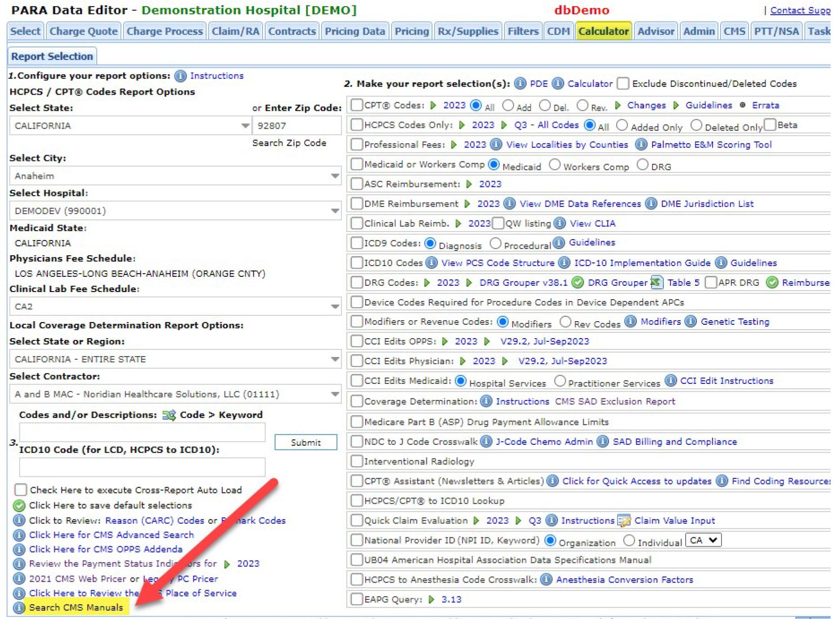The width and height of the screenshot is (840, 619).
Task: Open the Select Contractor dropdown
Action: pyautogui.click(x=175, y=394)
